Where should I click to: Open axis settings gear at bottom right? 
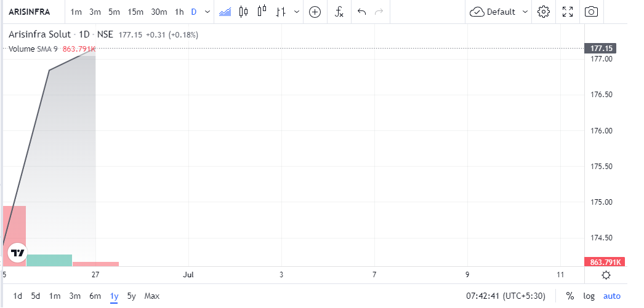pos(606,275)
